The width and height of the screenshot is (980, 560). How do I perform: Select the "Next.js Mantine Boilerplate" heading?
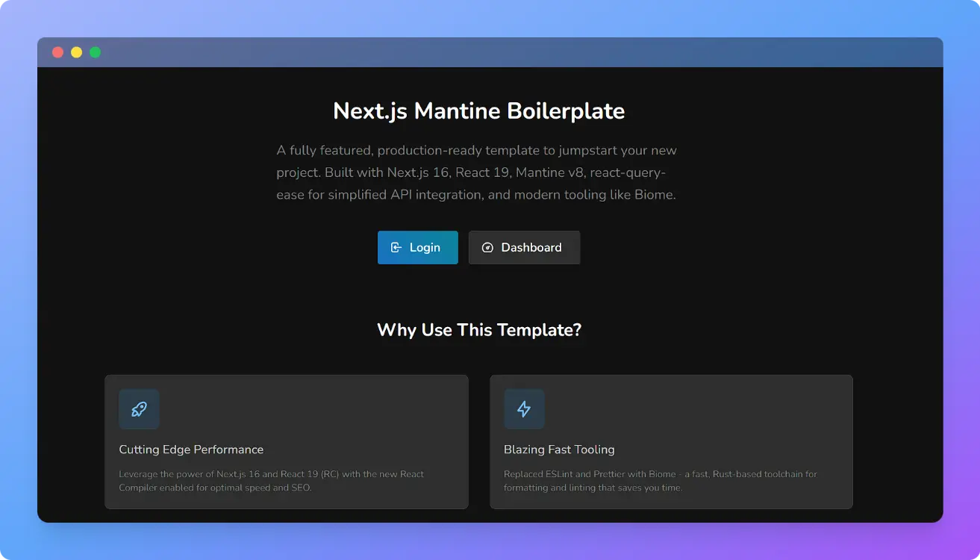point(479,111)
